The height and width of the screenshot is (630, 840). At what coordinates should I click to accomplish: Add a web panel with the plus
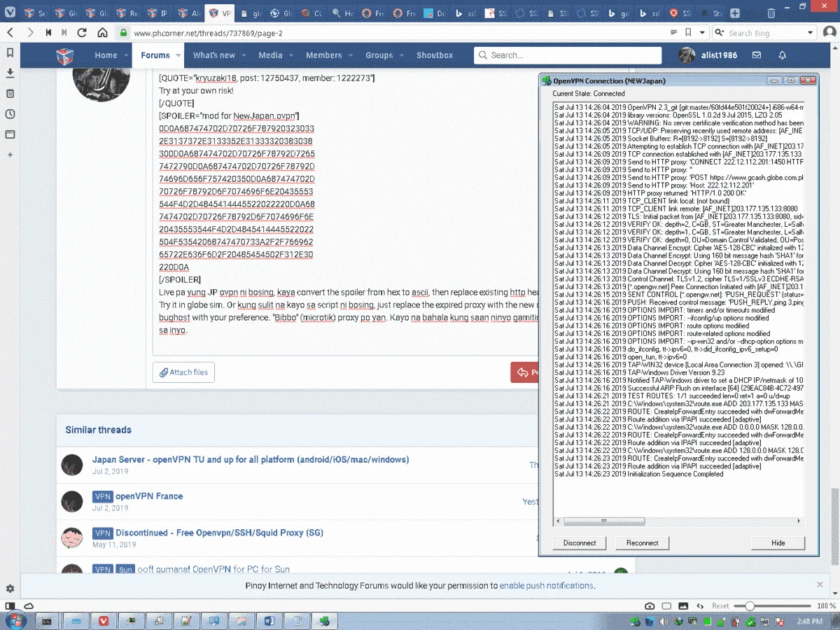[10, 154]
